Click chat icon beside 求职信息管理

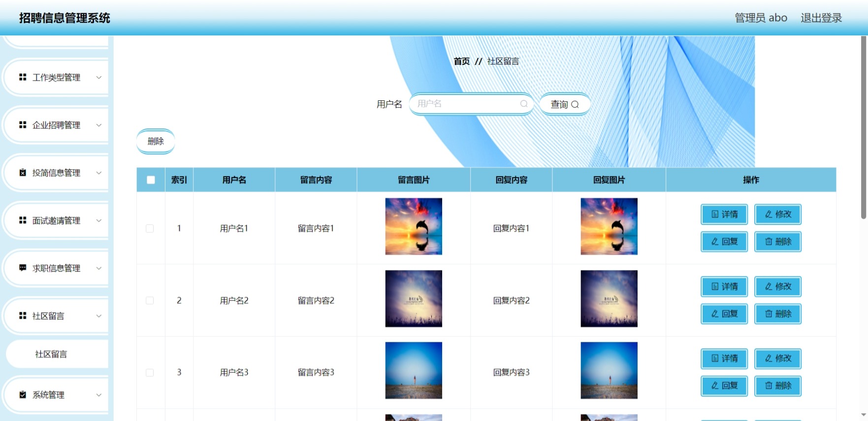23,268
